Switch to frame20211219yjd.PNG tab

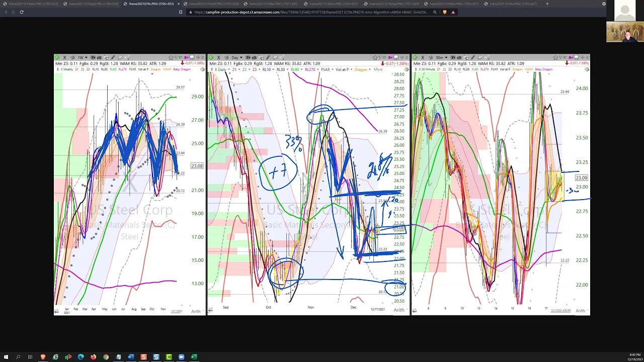coord(91,4)
